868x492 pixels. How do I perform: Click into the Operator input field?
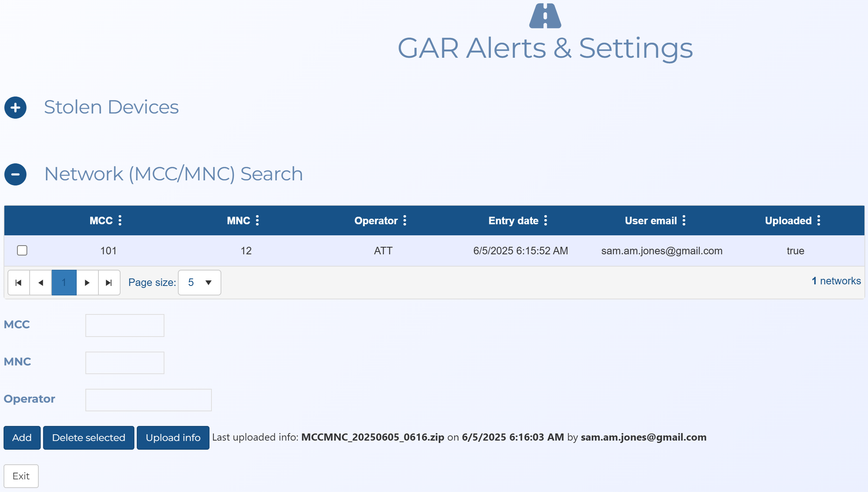click(148, 400)
